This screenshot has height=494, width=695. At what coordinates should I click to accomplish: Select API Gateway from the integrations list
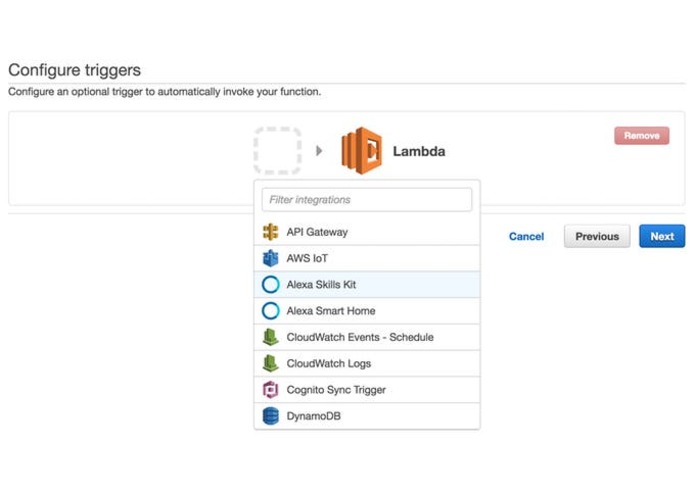(367, 232)
